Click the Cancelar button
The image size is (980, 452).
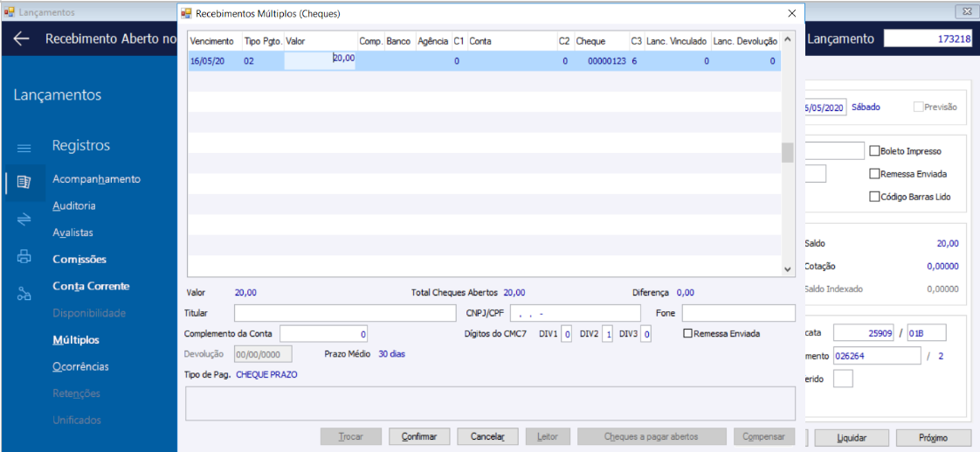click(x=489, y=436)
